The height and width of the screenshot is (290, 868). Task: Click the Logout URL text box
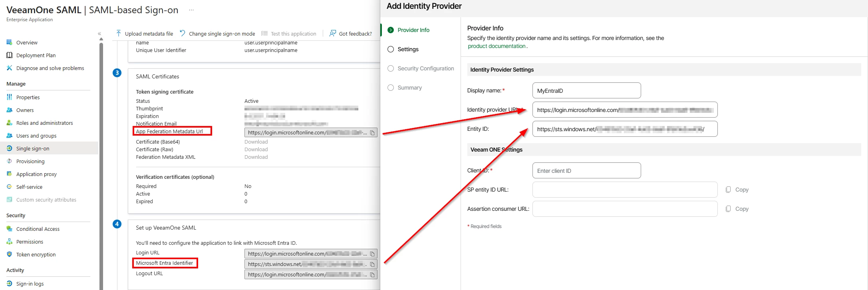click(311, 274)
